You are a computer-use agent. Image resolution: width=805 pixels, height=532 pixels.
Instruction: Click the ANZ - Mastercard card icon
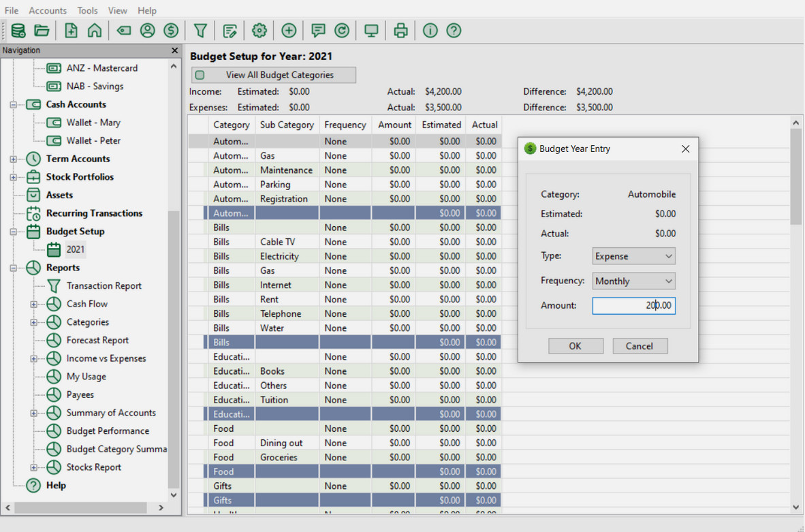coord(54,68)
